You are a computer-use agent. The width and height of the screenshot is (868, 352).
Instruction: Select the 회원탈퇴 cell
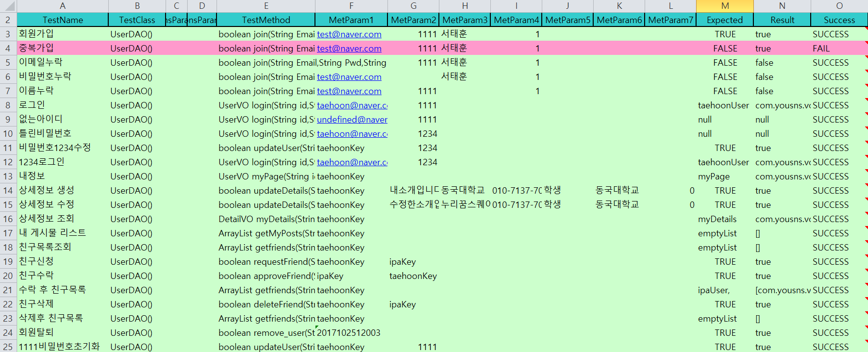pyautogui.click(x=63, y=333)
